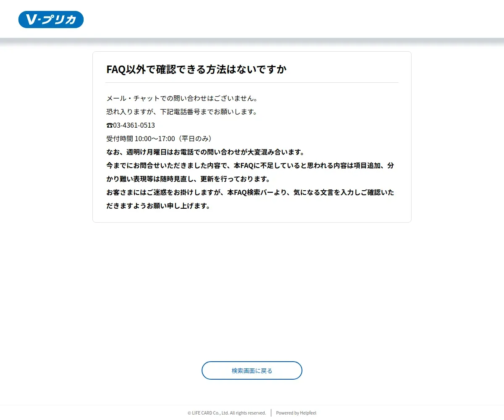This screenshot has width=504, height=420.
Task: Click the line メール・チャットでの問い合わせはございません
Action: point(182,98)
